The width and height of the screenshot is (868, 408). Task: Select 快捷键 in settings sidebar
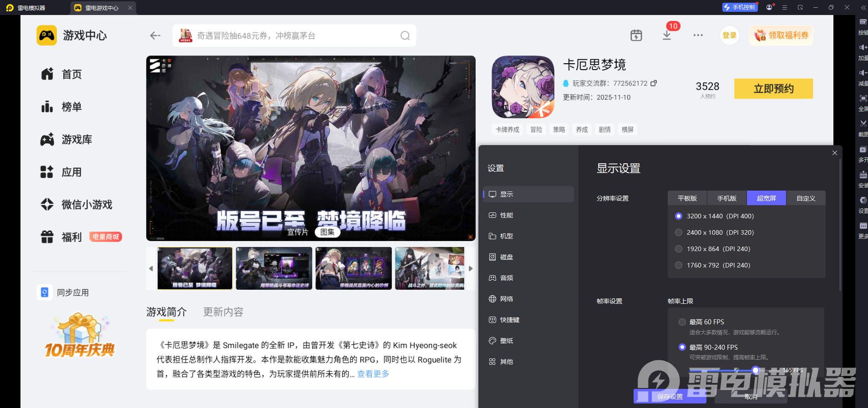click(528, 320)
